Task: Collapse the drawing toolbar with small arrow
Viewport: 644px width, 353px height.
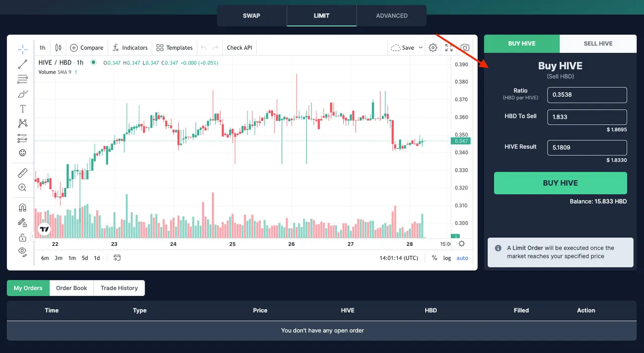Action: coord(32,236)
